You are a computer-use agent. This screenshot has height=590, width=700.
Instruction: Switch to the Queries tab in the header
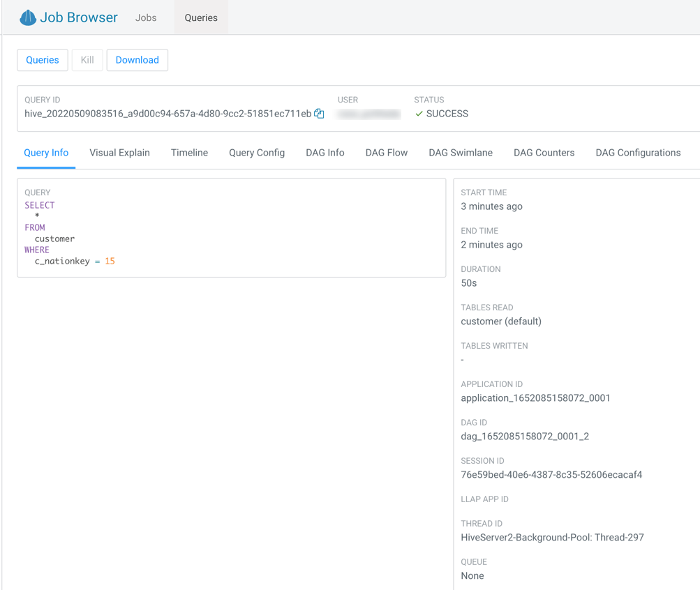point(200,17)
